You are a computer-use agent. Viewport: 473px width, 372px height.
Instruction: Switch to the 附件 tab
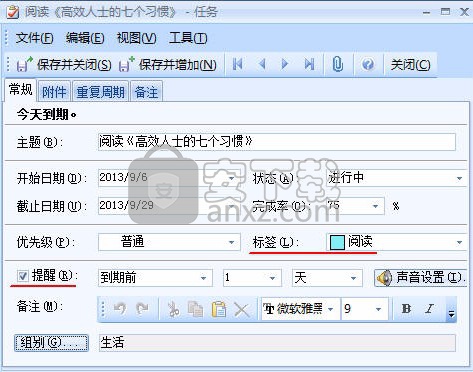(x=54, y=92)
